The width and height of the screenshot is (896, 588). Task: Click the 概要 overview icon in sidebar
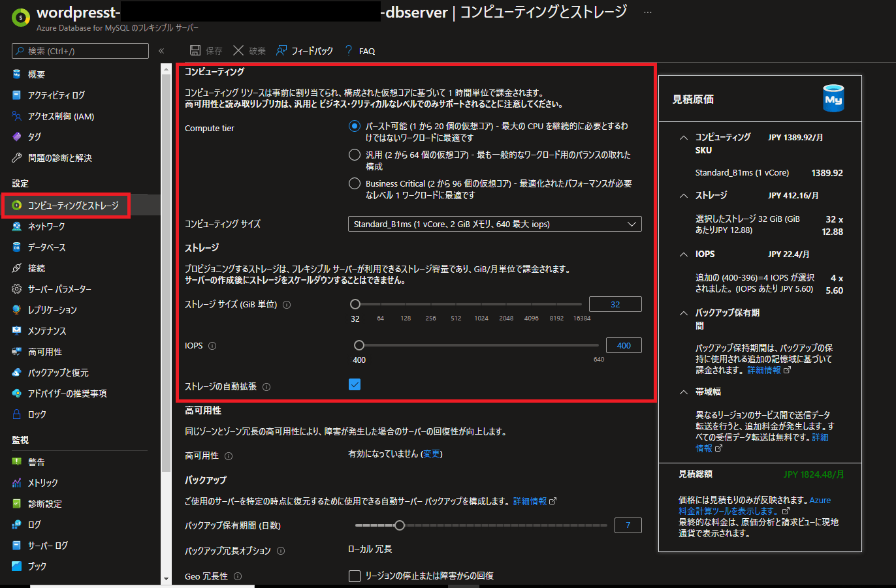(x=17, y=74)
